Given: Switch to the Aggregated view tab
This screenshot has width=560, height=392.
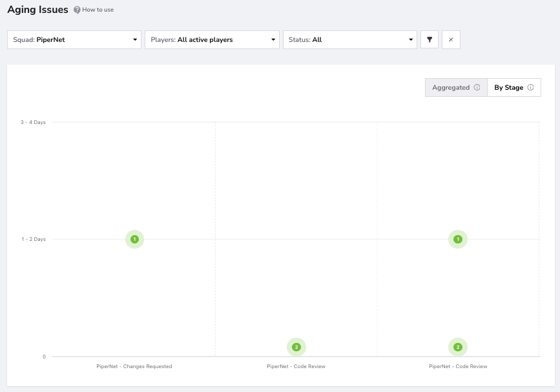Looking at the screenshot, I should (x=456, y=87).
